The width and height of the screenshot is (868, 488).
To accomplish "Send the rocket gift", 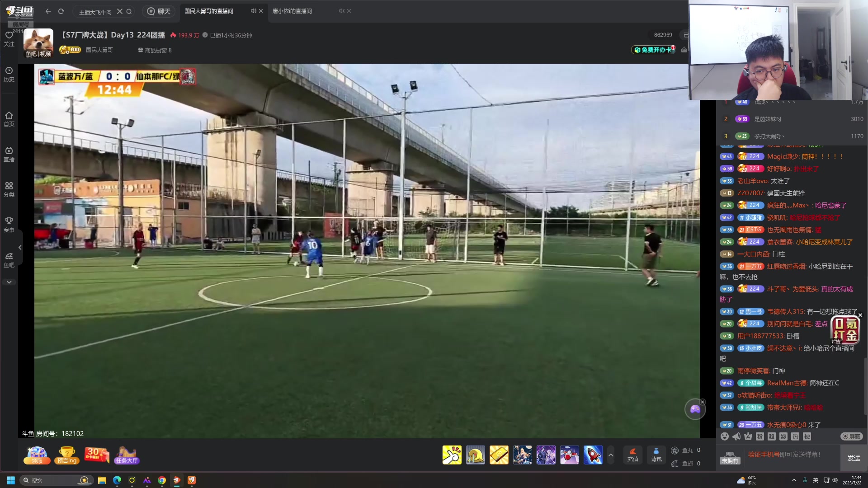I will coord(593,455).
